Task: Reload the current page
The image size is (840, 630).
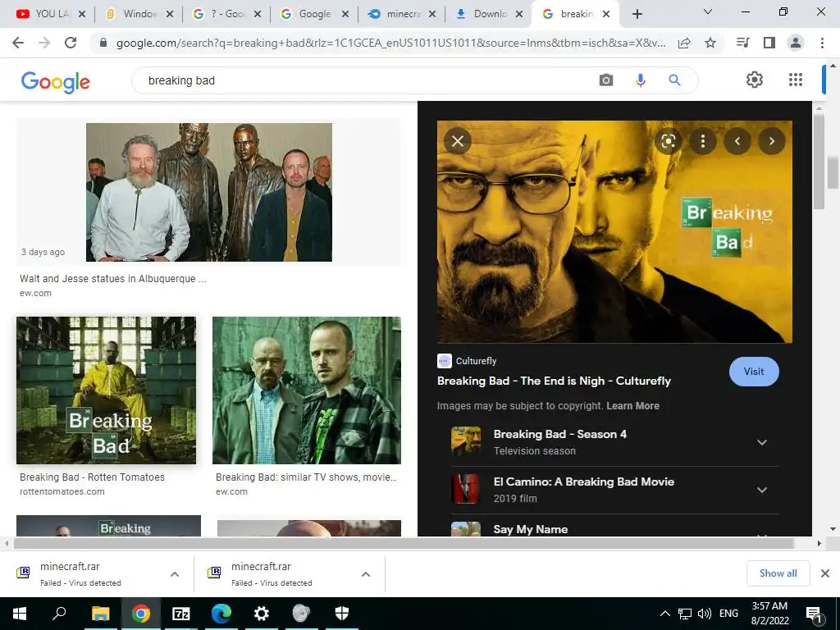Action: (71, 43)
